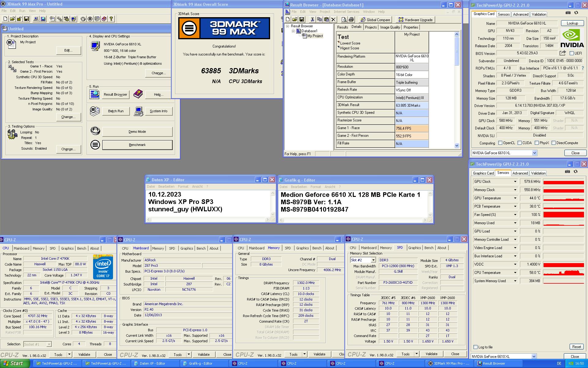
Task: Collapse the Result Browser root tree node
Action: 288,26
